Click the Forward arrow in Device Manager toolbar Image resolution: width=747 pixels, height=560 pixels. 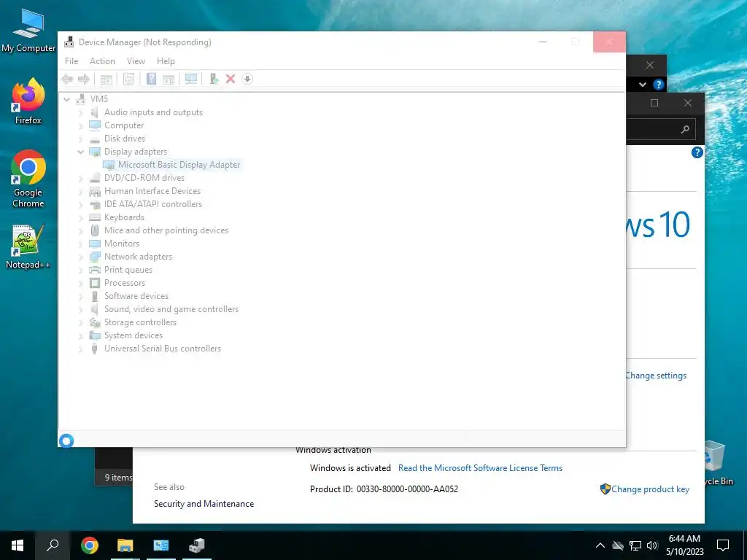coord(84,79)
